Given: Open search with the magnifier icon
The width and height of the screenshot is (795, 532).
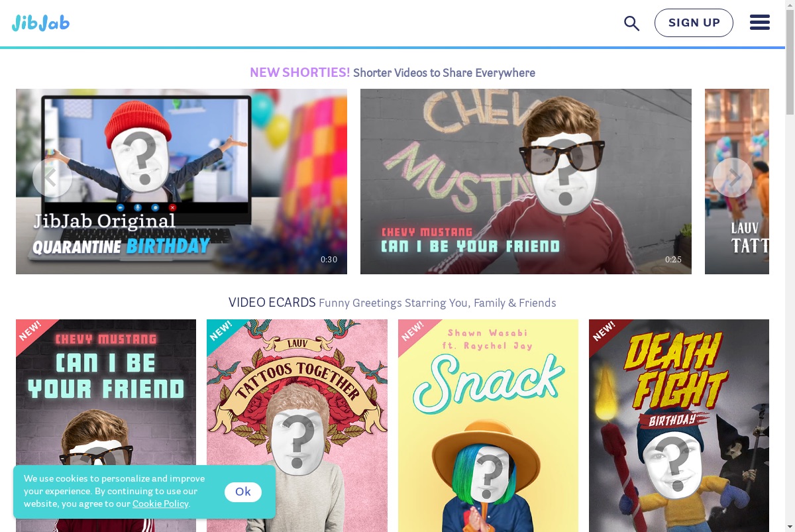Looking at the screenshot, I should [x=631, y=23].
